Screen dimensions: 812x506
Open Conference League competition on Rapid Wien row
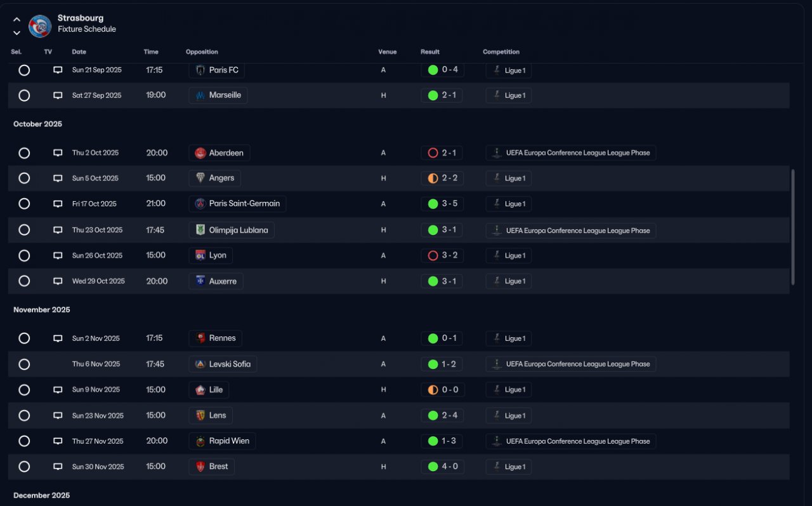tap(571, 441)
